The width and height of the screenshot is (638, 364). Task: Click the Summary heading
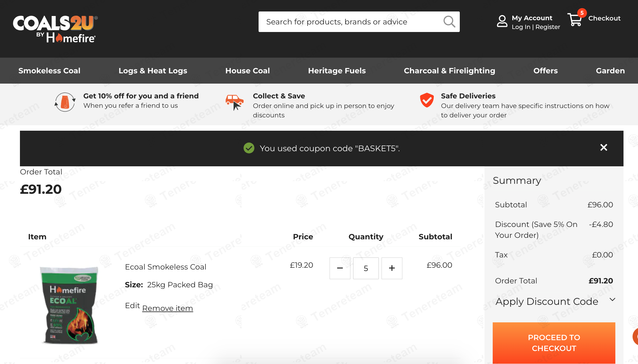[x=517, y=180]
